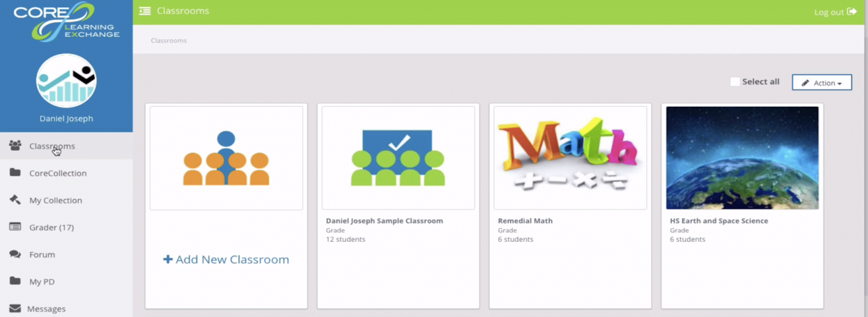Open Daniel Joseph's profile avatar
Viewport: 868px width, 317px height.
[66, 81]
